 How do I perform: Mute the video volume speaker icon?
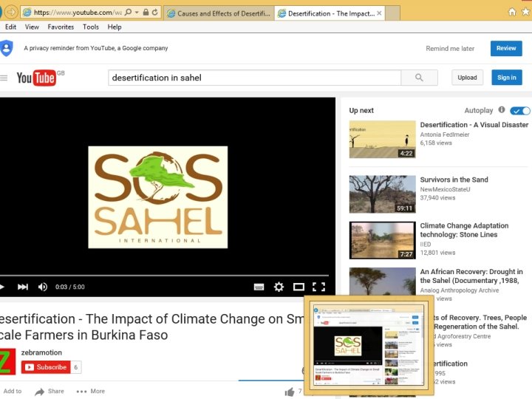click(43, 287)
